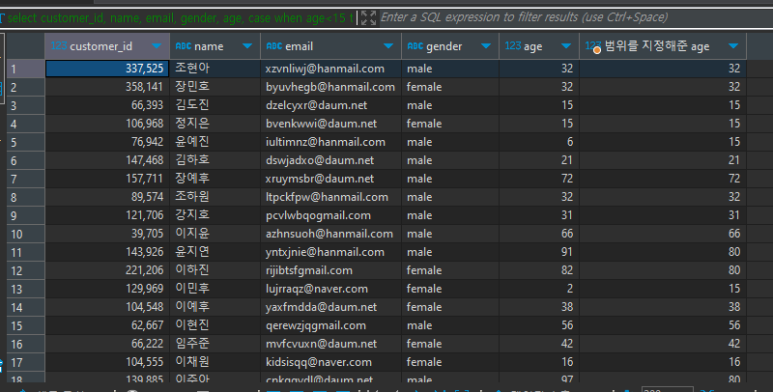Click the gender column header

tap(450, 46)
